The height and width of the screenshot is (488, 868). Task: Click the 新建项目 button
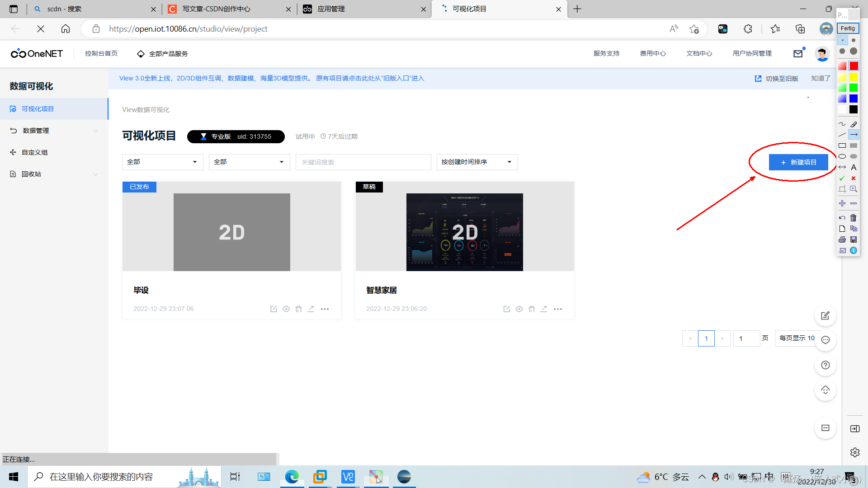(798, 162)
